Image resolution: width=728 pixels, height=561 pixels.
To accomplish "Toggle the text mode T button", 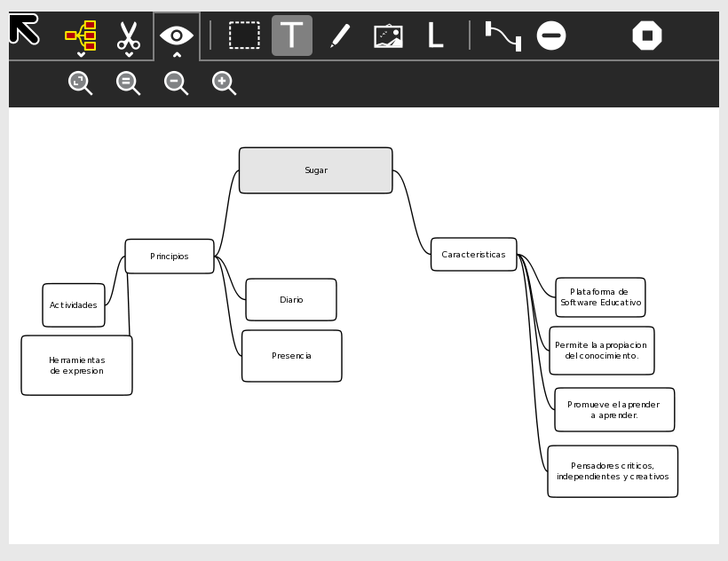I will pyautogui.click(x=292, y=36).
